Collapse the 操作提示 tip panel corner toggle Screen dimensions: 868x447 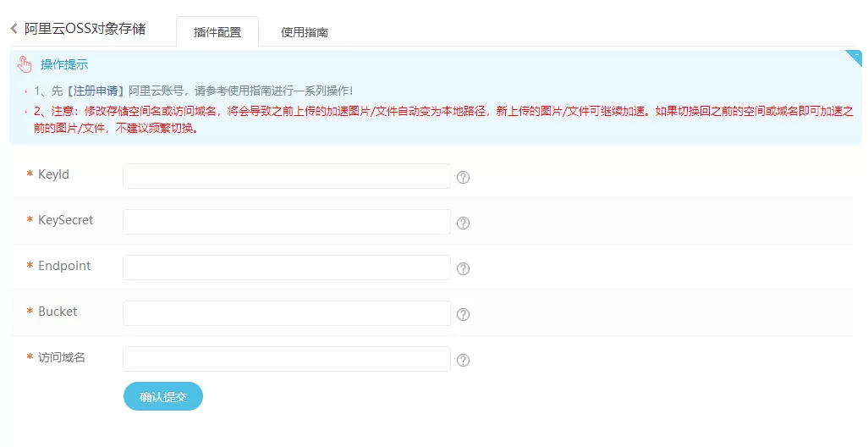(855, 57)
